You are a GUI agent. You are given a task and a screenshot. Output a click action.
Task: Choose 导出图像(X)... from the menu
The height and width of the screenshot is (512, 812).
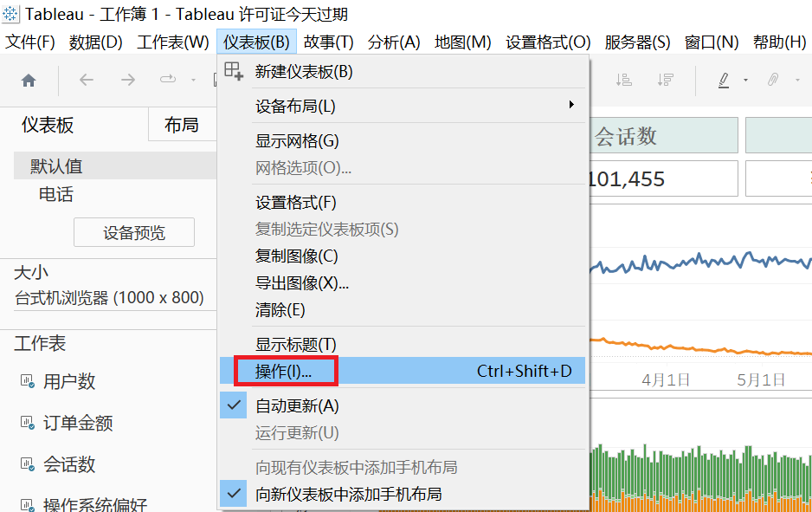[403, 283]
